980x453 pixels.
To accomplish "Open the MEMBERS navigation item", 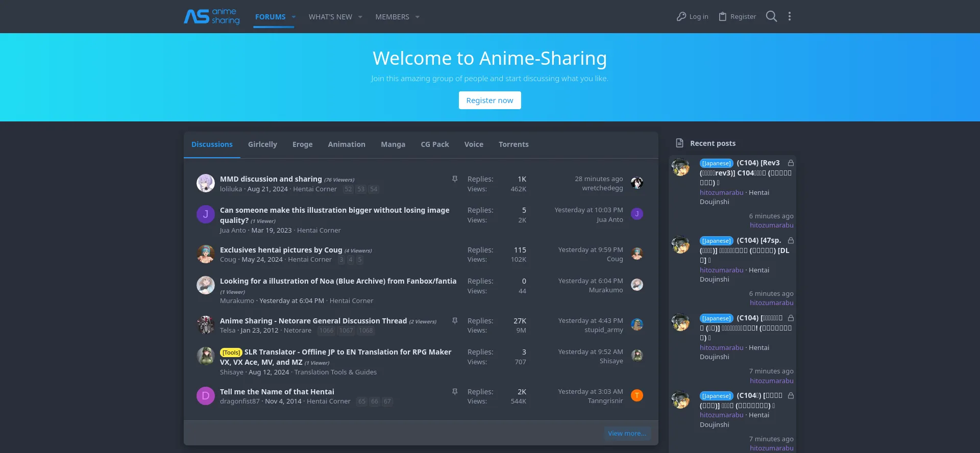I will [392, 17].
